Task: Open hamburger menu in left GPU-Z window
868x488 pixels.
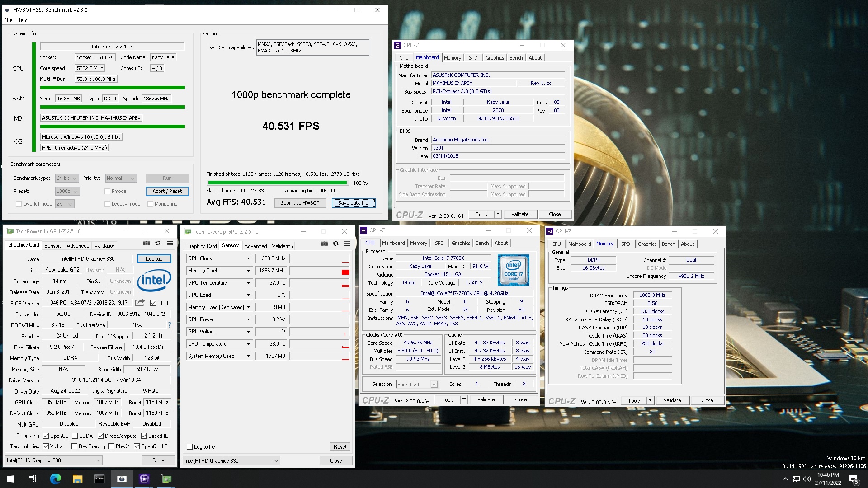Action: pyautogui.click(x=170, y=243)
